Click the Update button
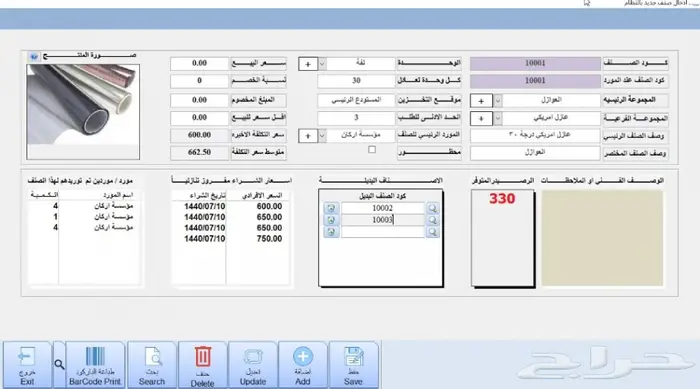 (253, 365)
